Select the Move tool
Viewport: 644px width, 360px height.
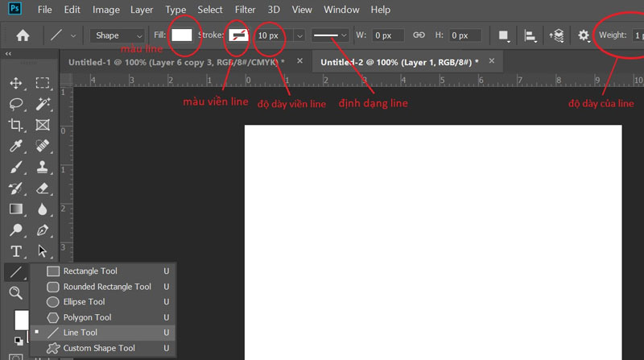15,83
